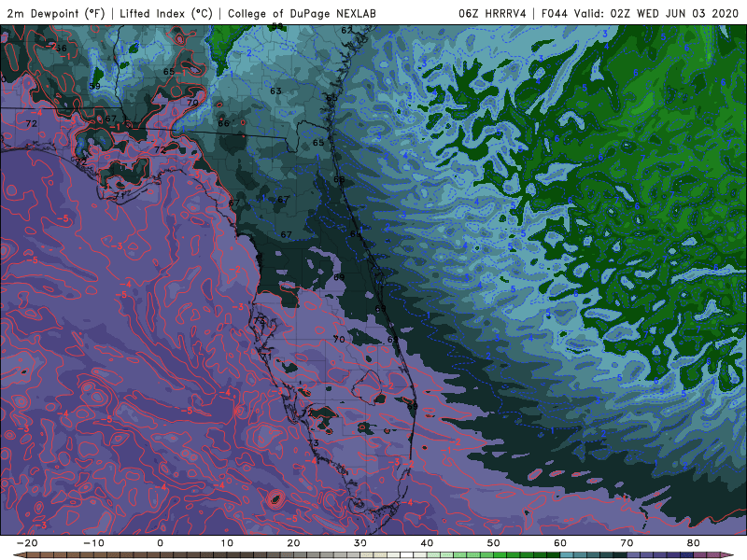Click the '62' dewpoint value at the map's top edge
Image resolution: width=747 pixels, height=560 pixels.
tap(346, 30)
